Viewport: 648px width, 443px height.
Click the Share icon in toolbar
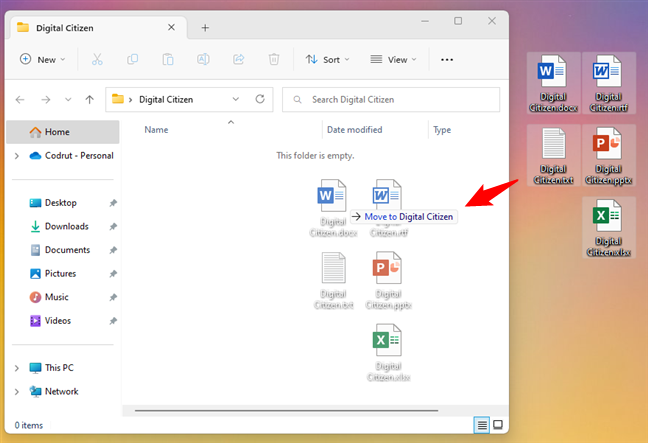click(238, 60)
